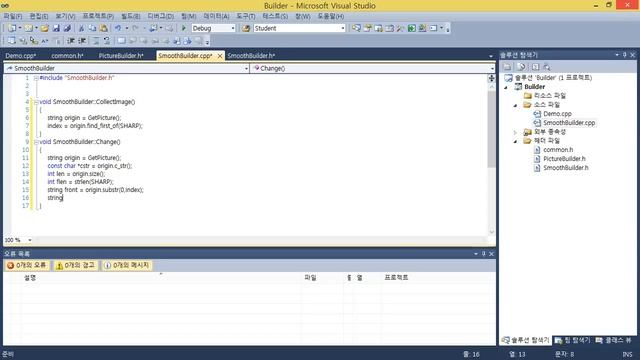This screenshot has width=640, height=360.
Task: Click the Find in Files icon beside Student box
Action: (246, 28)
